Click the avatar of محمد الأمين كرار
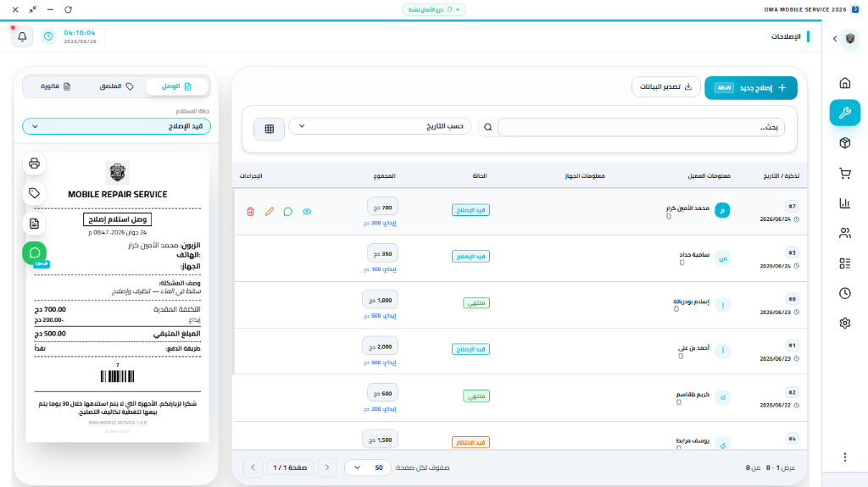Viewport: 868px width, 487px height. click(722, 210)
